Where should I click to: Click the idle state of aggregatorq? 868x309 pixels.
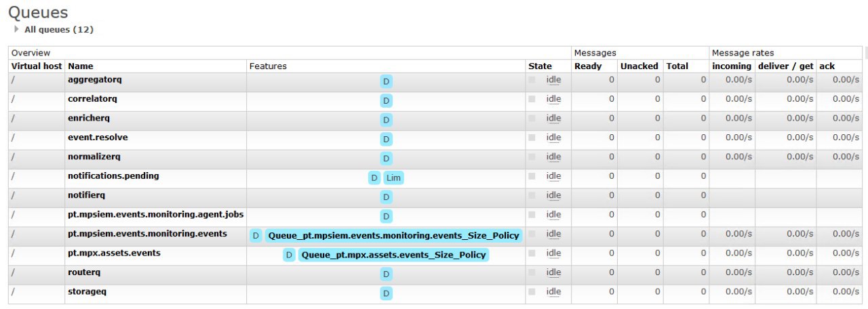[554, 80]
